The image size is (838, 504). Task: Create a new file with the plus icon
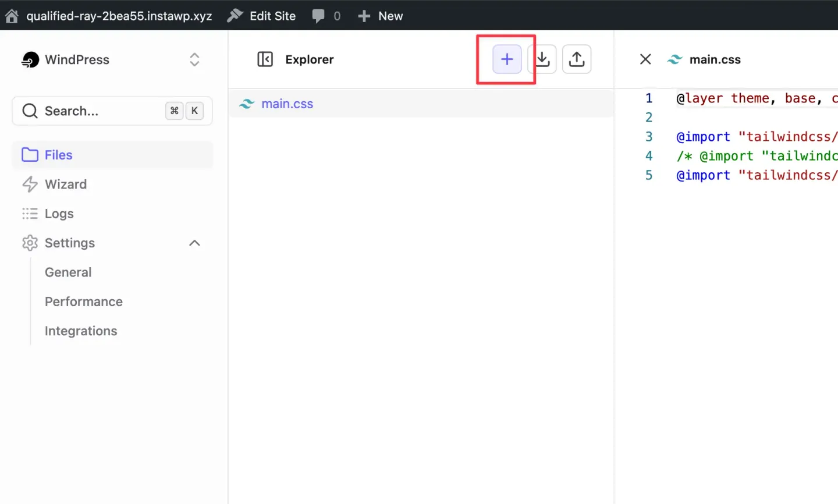pyautogui.click(x=506, y=59)
